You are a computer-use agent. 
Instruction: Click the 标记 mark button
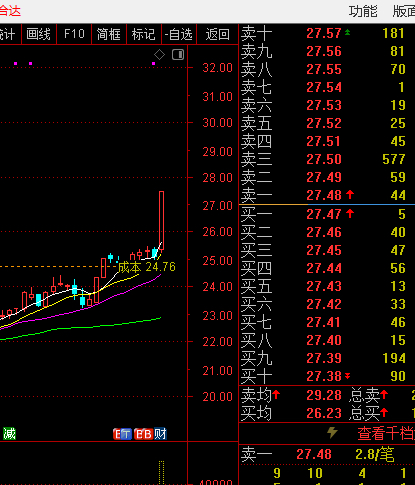(144, 34)
